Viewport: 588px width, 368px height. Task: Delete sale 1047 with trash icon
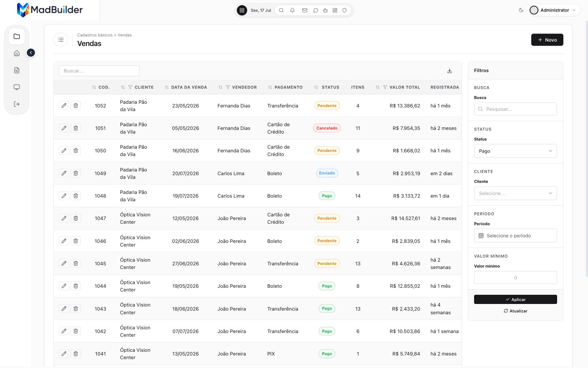pos(76,218)
